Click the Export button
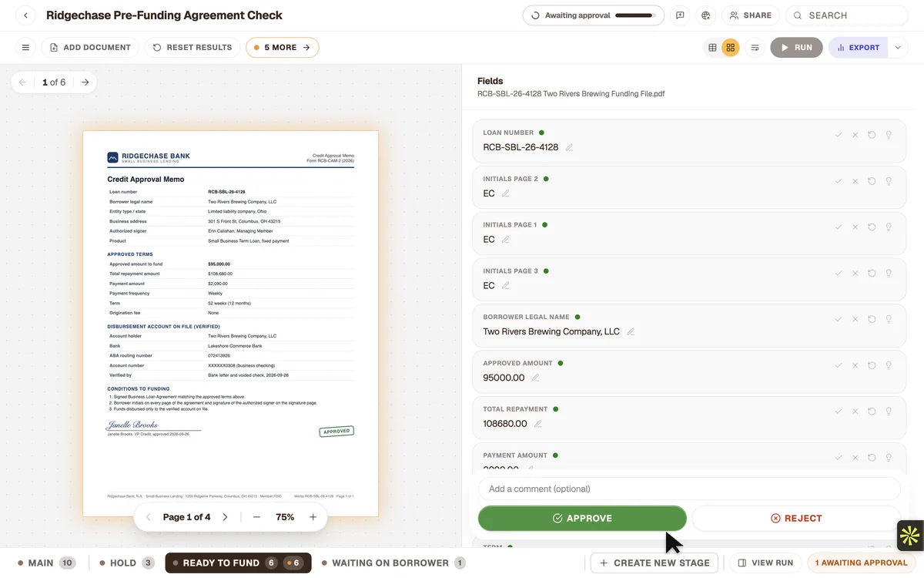 click(859, 48)
